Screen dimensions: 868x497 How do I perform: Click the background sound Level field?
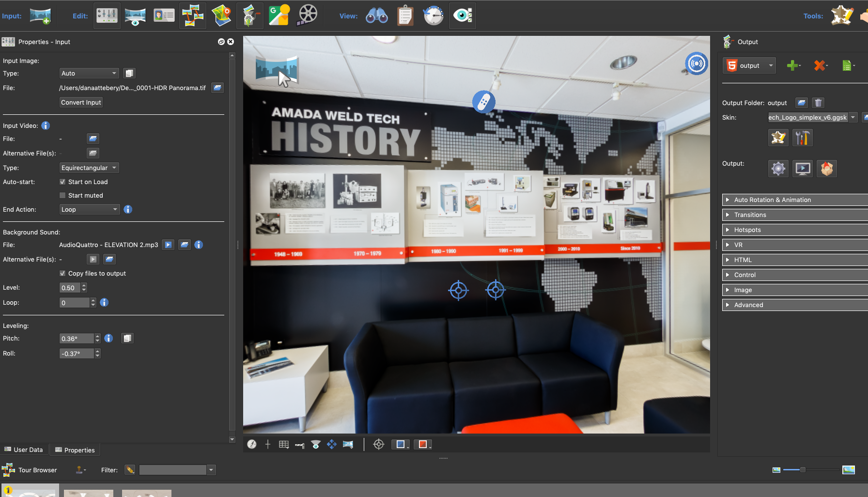[70, 288]
